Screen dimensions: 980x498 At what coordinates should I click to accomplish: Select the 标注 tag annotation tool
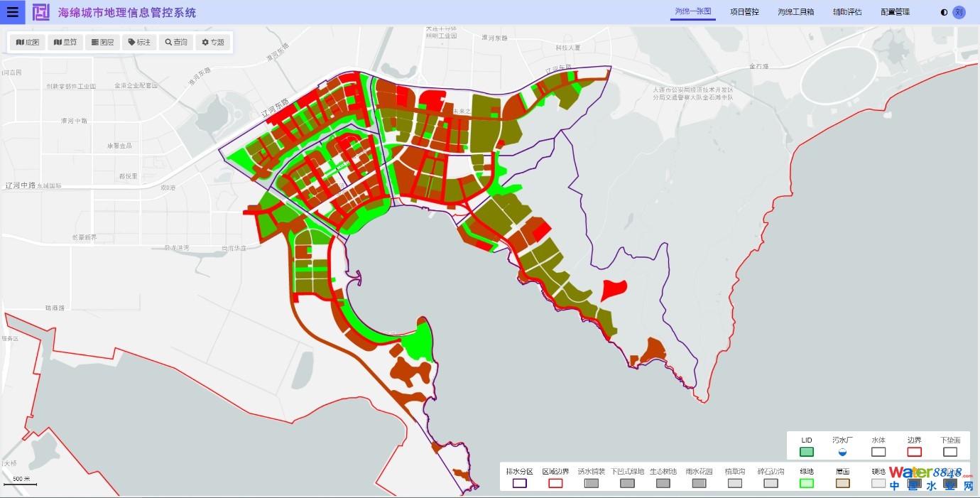[139, 43]
